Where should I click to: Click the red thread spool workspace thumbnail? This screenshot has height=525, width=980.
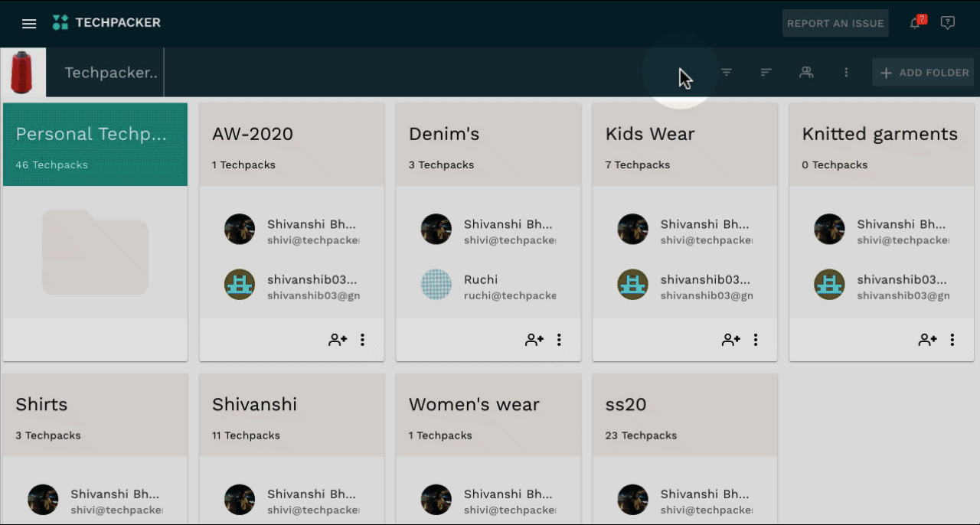[x=23, y=72]
